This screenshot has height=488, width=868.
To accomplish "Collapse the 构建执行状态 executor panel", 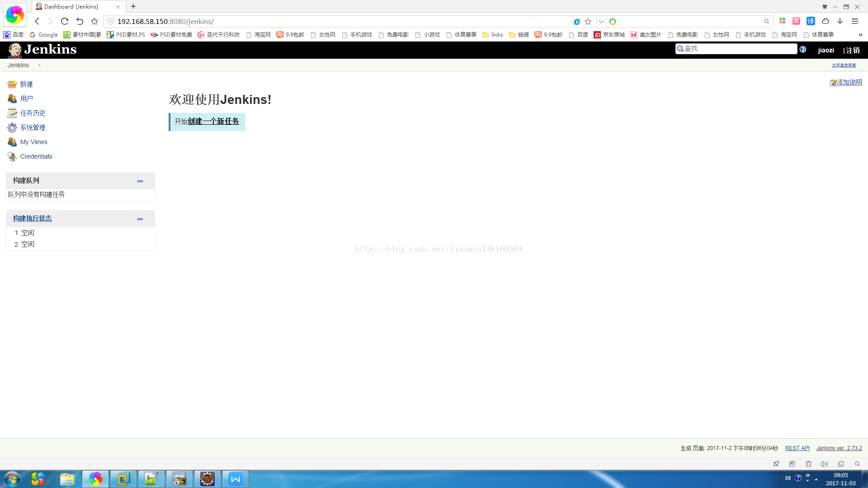I will tap(140, 219).
